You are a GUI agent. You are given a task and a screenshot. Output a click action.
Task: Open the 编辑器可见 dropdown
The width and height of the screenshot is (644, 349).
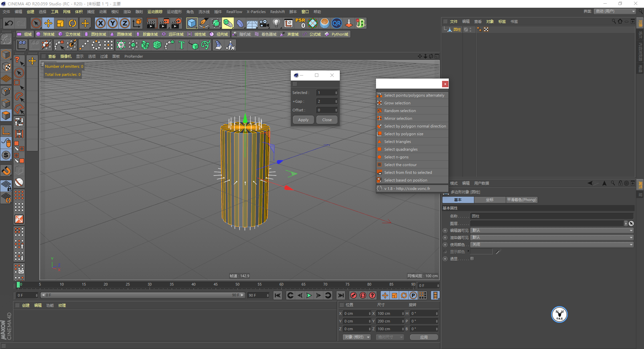point(552,231)
